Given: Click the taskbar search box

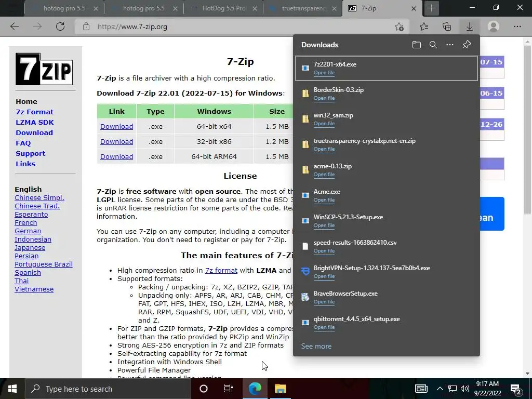Looking at the screenshot, I should click(x=108, y=389).
